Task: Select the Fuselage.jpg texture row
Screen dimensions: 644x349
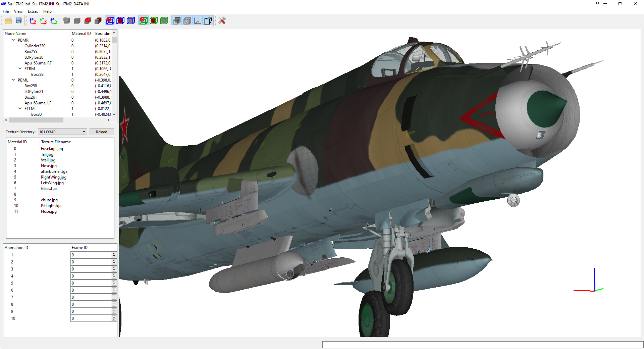Action: [x=60, y=149]
